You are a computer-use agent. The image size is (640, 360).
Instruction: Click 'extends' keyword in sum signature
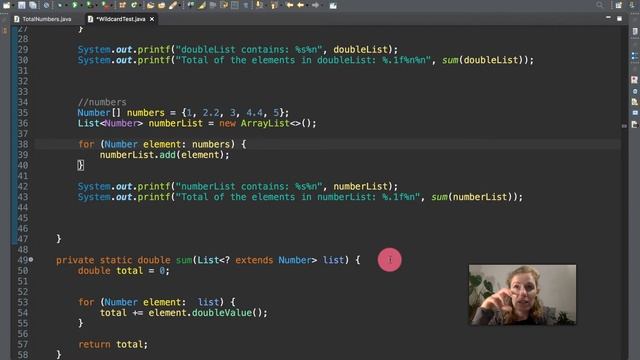[x=254, y=260]
